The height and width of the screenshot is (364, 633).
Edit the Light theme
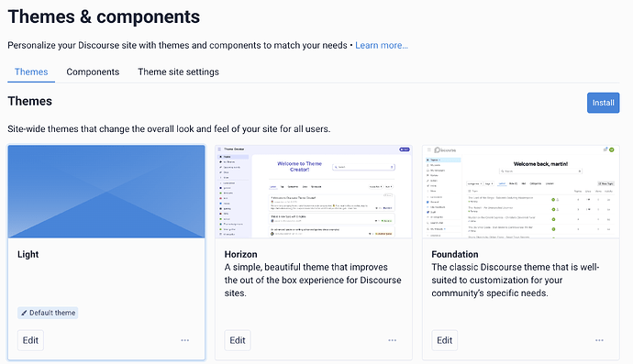click(30, 340)
